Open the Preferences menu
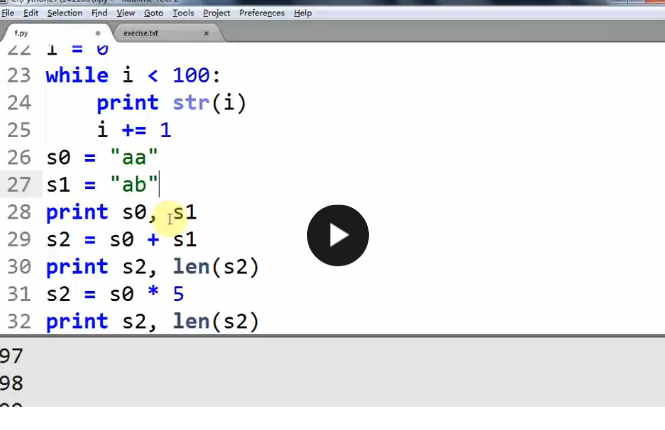This screenshot has height=430, width=665. tap(262, 13)
